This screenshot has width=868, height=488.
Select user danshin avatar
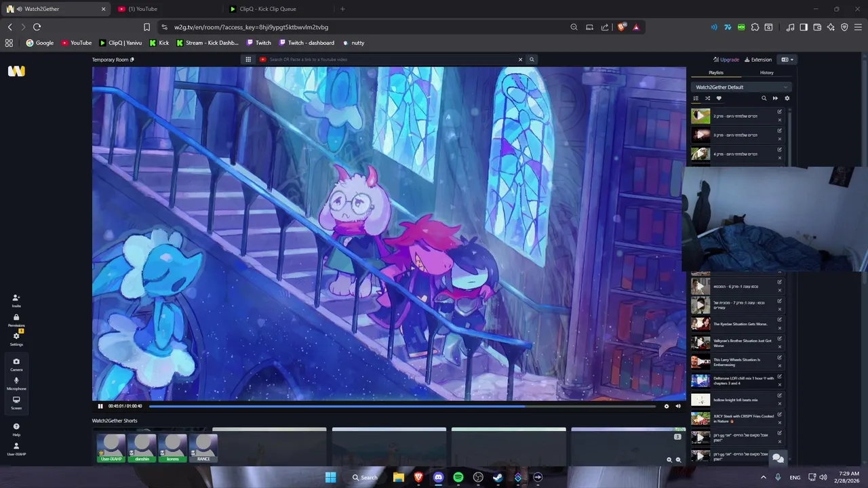pos(142,448)
